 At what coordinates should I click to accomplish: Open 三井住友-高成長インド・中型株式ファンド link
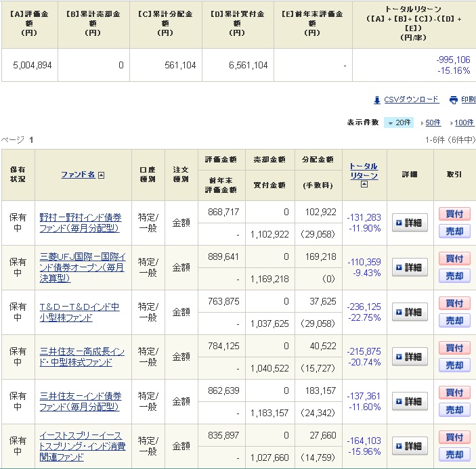tap(81, 357)
